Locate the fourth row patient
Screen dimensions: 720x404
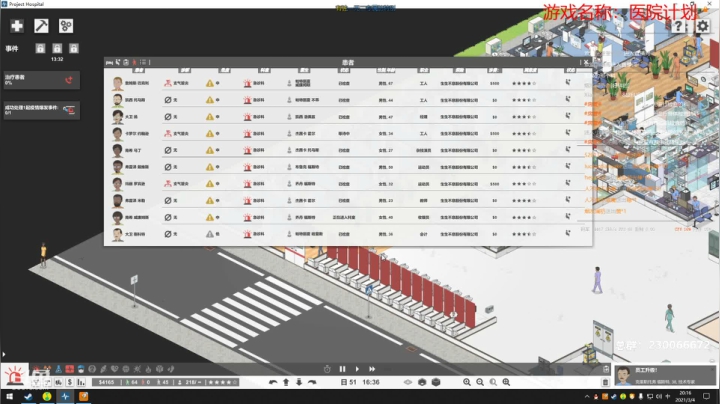click(x=568, y=133)
